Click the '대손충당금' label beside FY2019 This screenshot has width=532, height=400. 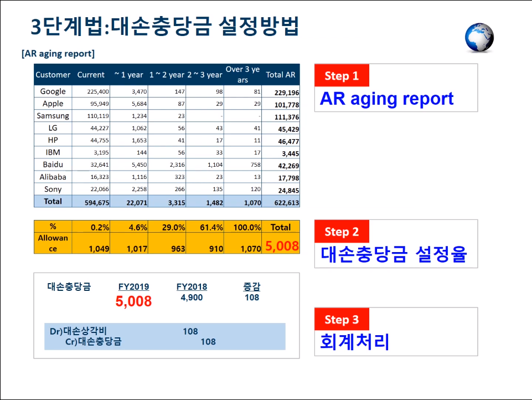69,287
